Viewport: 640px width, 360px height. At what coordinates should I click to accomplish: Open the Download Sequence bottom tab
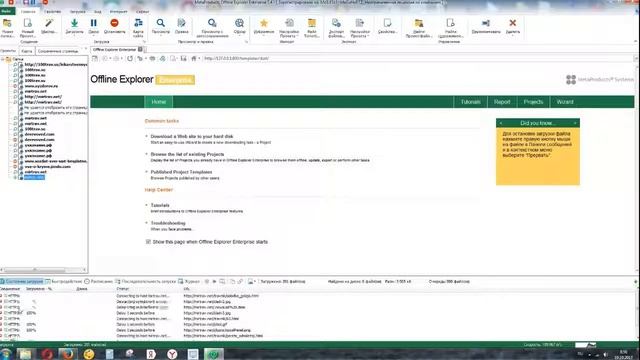click(146, 282)
